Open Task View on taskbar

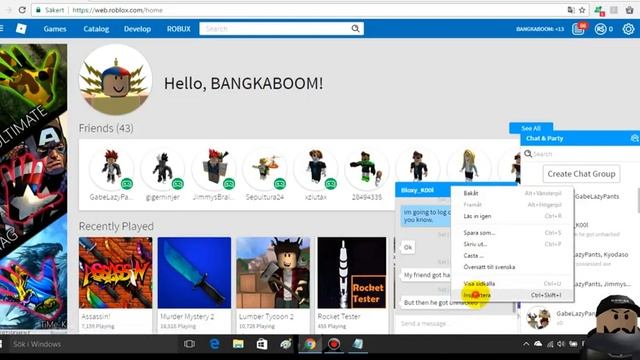189,344
